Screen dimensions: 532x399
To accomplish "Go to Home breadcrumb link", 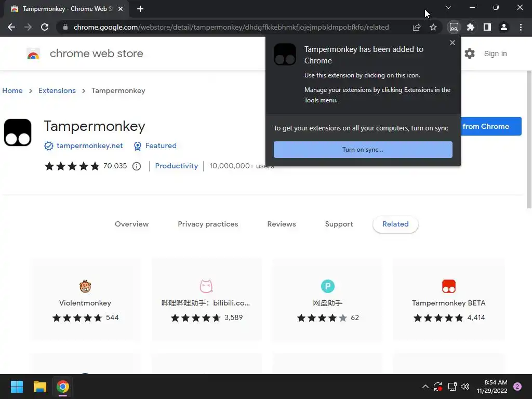I will click(12, 90).
